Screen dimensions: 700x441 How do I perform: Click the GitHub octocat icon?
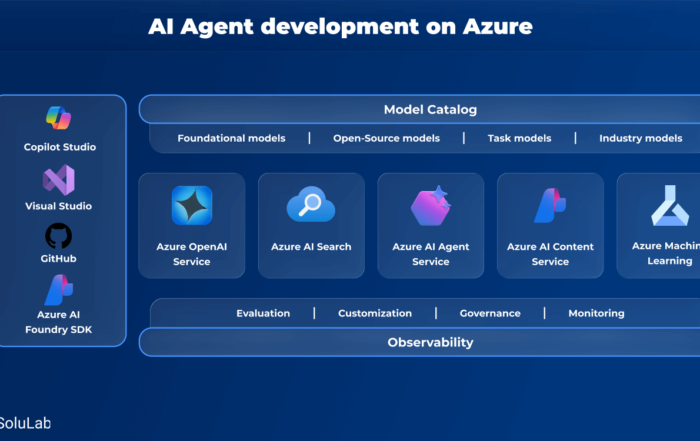click(58, 236)
